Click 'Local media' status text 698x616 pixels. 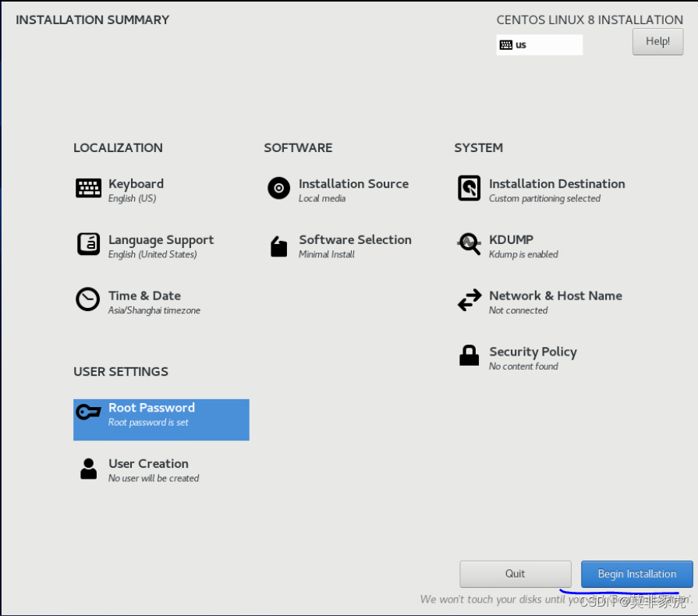click(322, 199)
